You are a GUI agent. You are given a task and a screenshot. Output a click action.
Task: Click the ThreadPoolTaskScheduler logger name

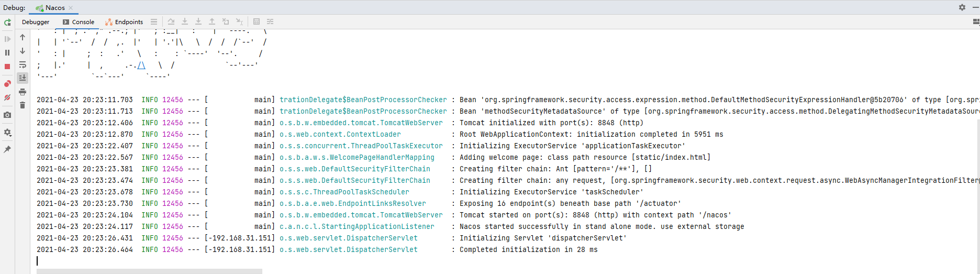point(344,192)
